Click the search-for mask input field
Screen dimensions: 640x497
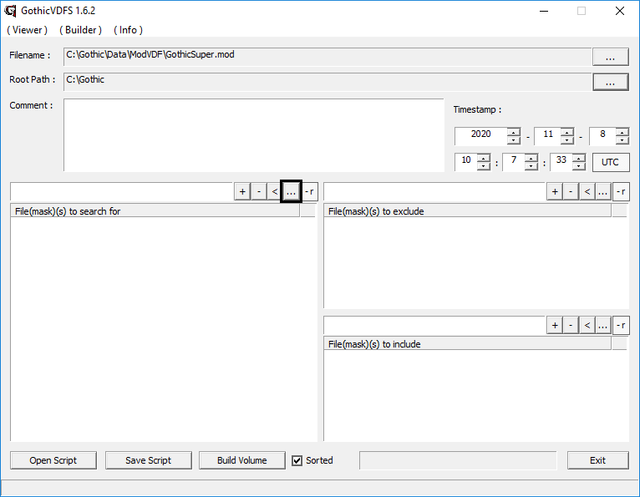point(122,191)
